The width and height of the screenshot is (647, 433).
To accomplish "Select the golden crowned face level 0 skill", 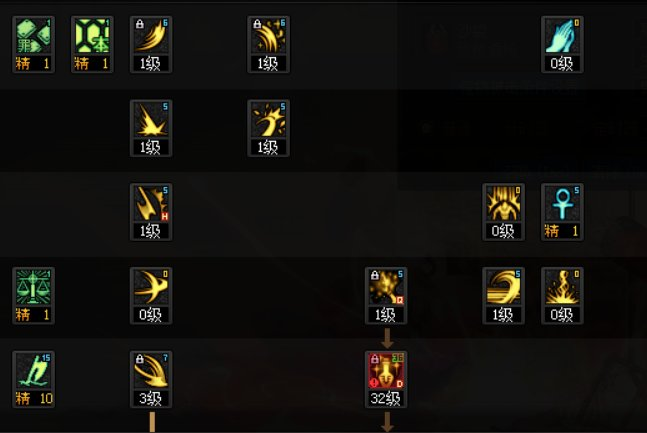I will (503, 212).
